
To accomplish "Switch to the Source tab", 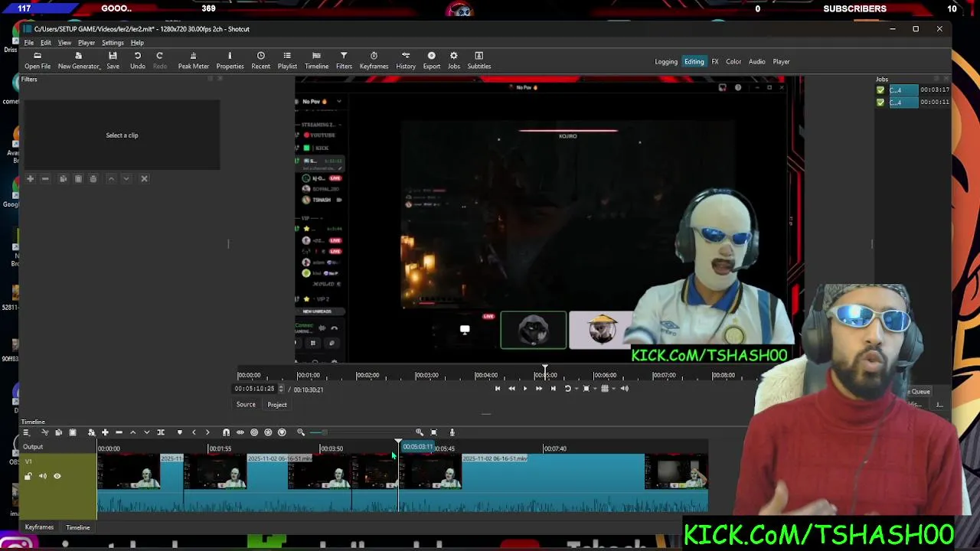I will point(246,404).
